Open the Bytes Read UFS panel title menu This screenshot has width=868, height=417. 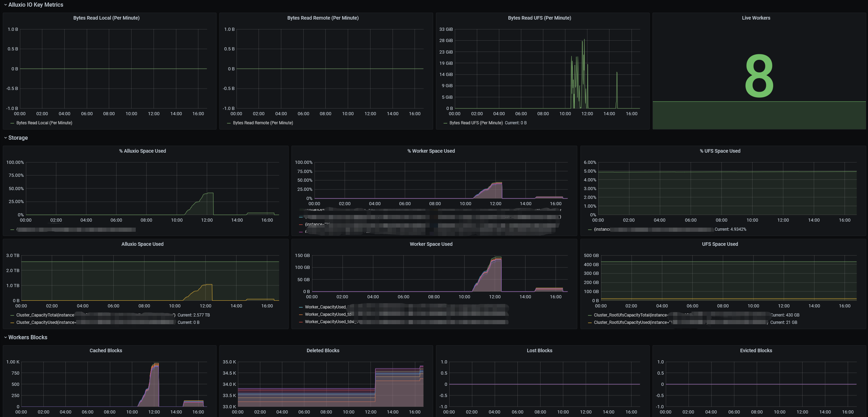539,18
